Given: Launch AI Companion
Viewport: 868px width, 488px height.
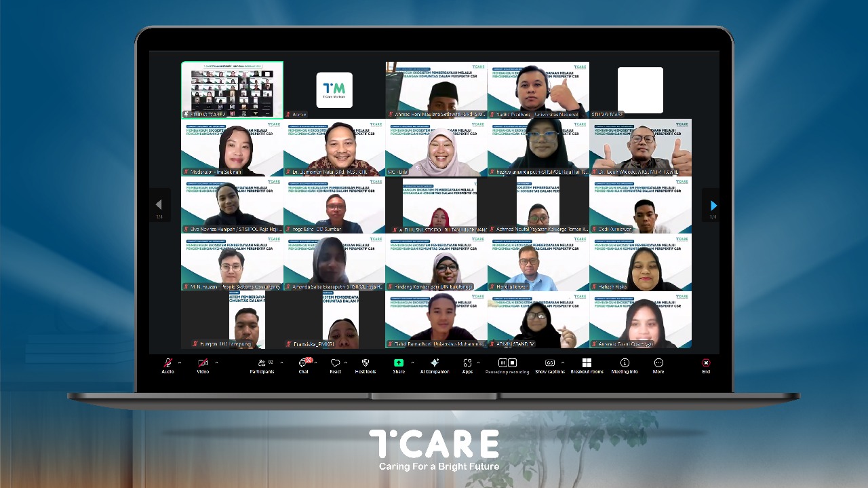Looking at the screenshot, I should coord(435,364).
